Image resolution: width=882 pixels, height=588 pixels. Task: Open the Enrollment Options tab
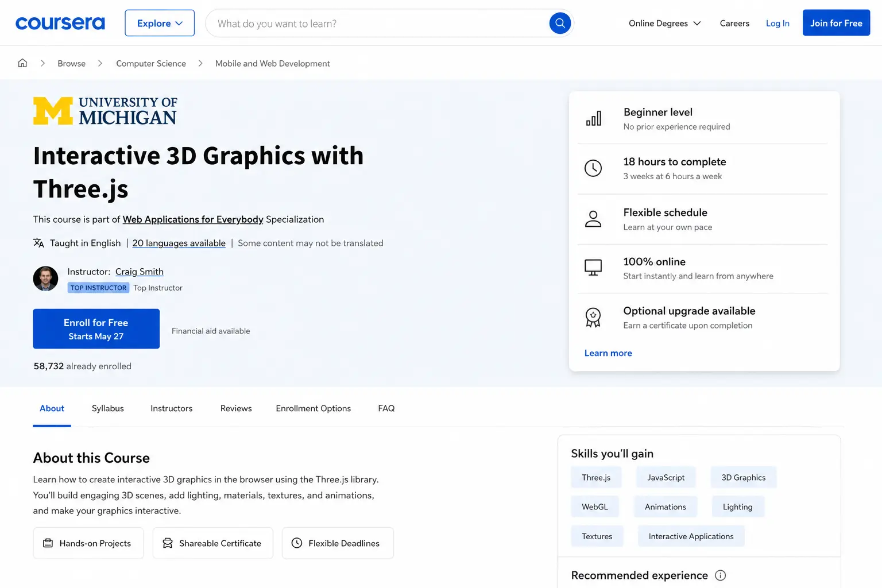[313, 408]
